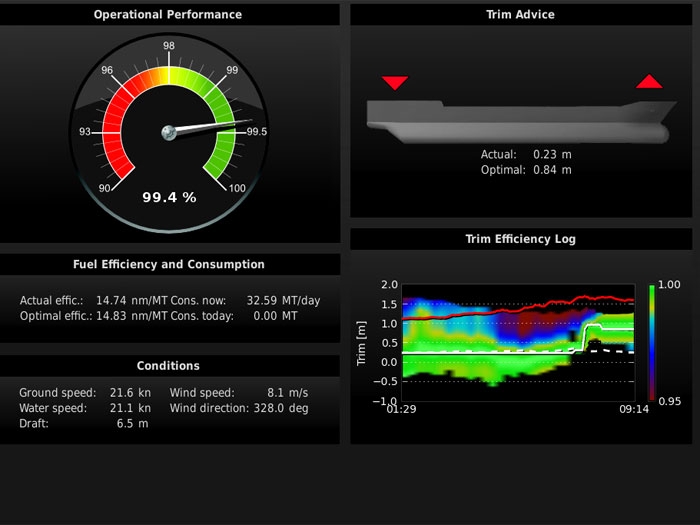Click the 0.95 color scale minimum label
This screenshot has height=525, width=700.
670,401
